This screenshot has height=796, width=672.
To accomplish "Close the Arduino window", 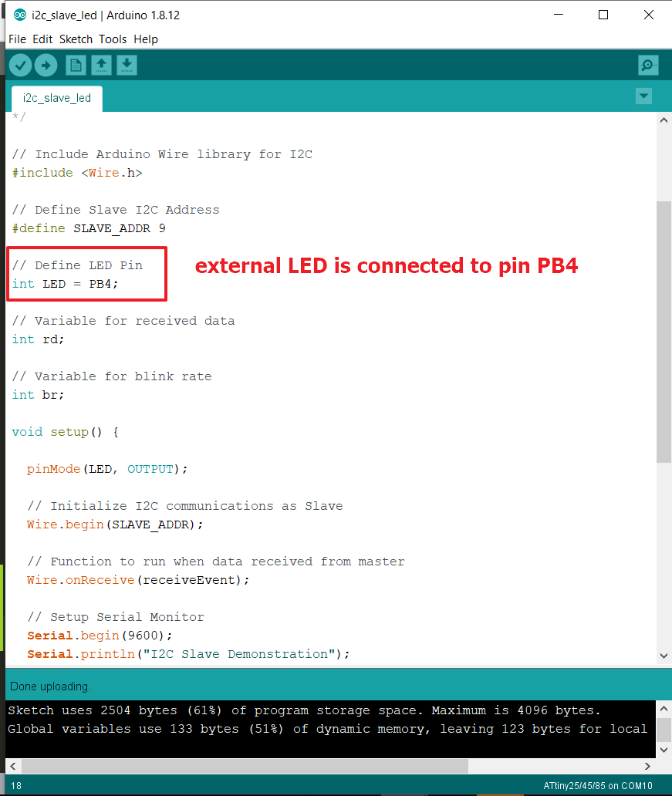I will 649,15.
